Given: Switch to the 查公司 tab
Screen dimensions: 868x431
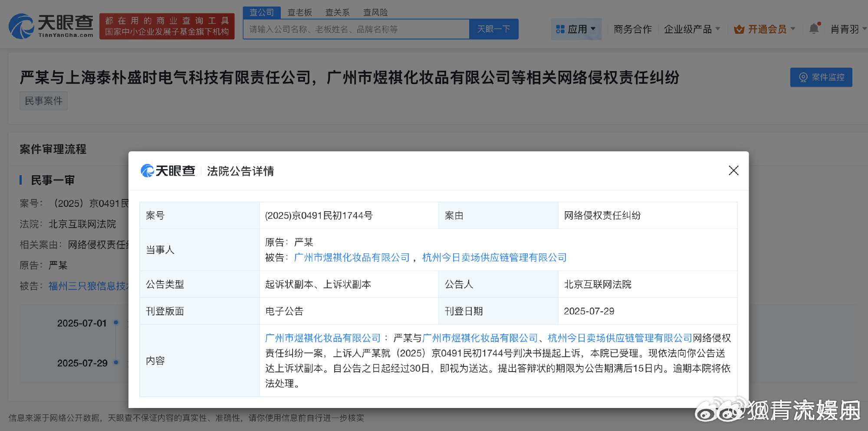Looking at the screenshot, I should point(262,13).
